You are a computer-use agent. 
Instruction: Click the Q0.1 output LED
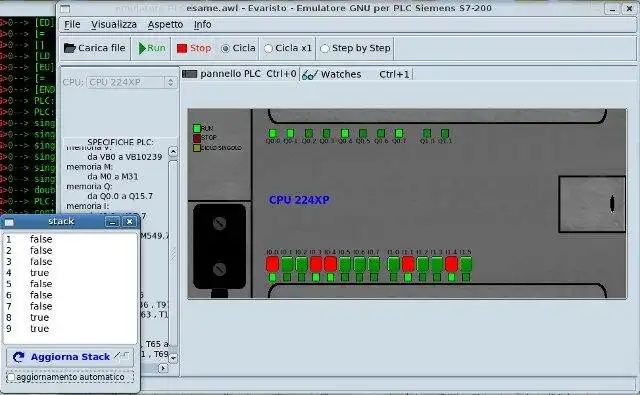pyautogui.click(x=291, y=133)
